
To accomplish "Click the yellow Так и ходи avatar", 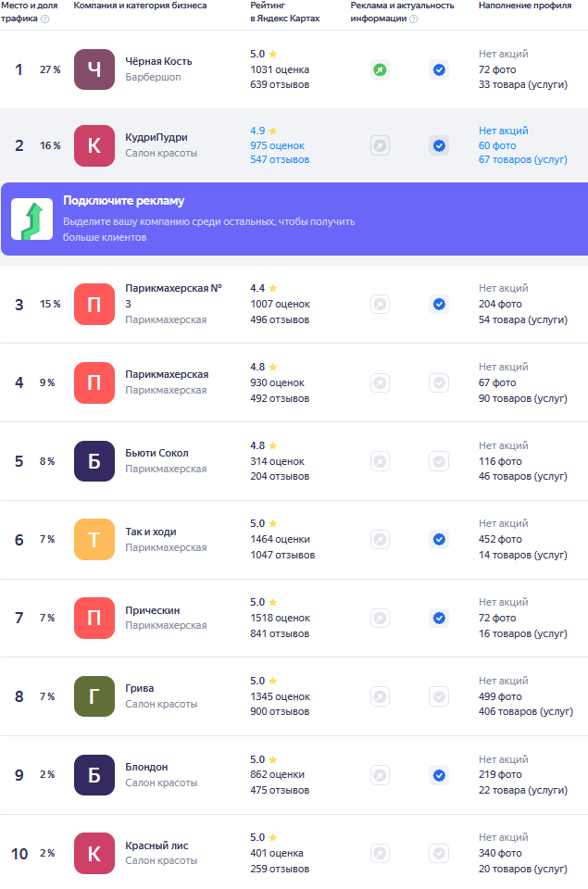I will point(94,539).
